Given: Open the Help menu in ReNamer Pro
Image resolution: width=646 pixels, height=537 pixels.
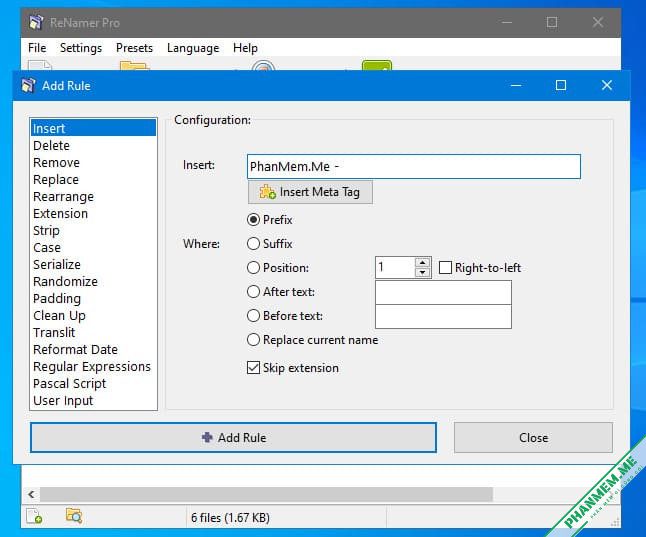Looking at the screenshot, I should (x=245, y=48).
